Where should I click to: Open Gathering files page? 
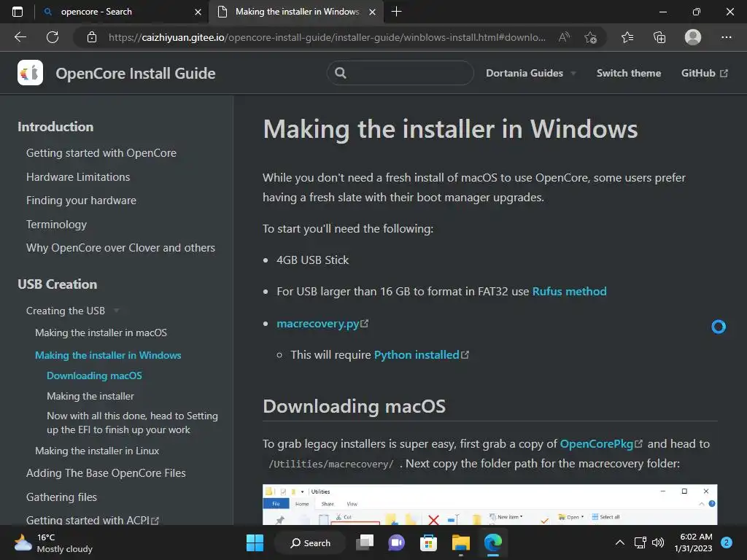[61, 497]
